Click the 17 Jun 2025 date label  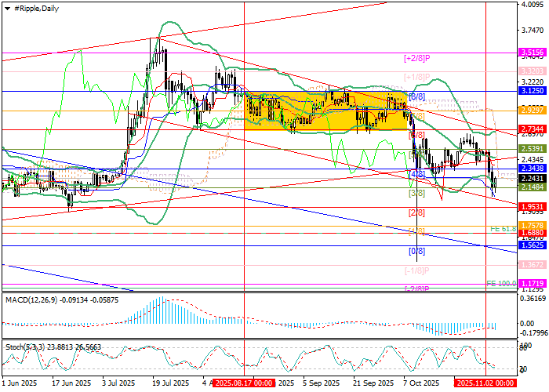[x=71, y=383]
